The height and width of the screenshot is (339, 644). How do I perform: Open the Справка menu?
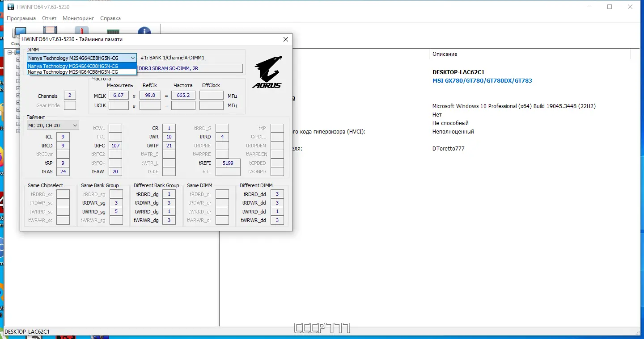tap(110, 18)
